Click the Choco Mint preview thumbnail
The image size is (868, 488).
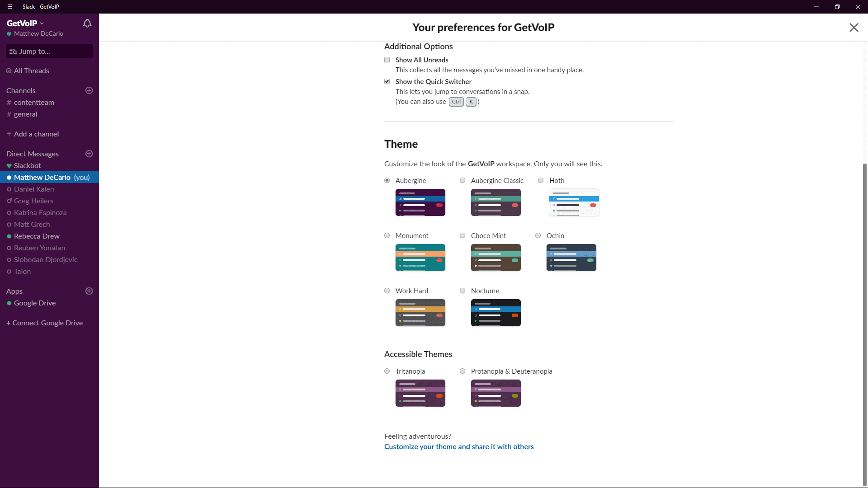coord(496,258)
